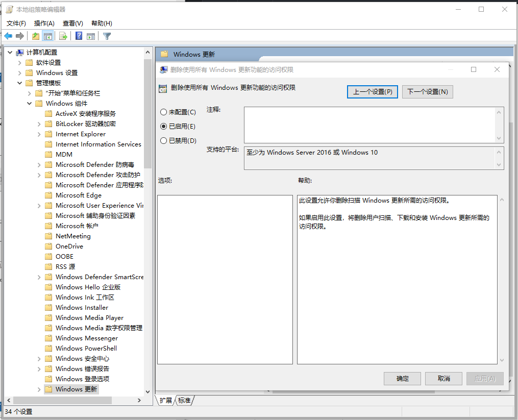Collapse the 计算机配置 tree node

10,52
